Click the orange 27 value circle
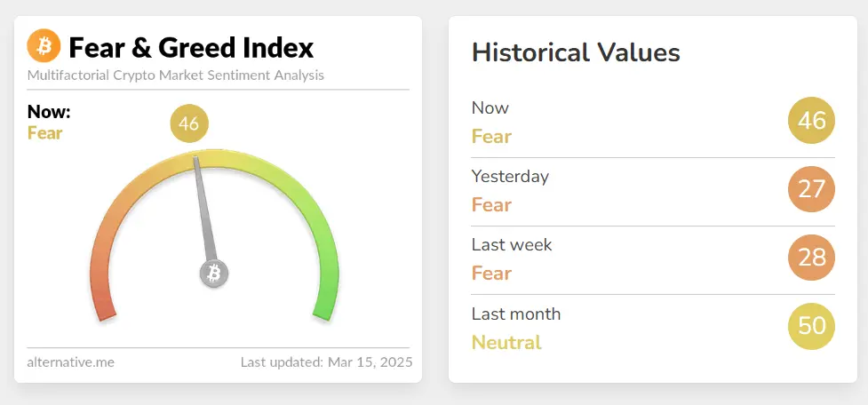The width and height of the screenshot is (868, 405). [x=811, y=189]
